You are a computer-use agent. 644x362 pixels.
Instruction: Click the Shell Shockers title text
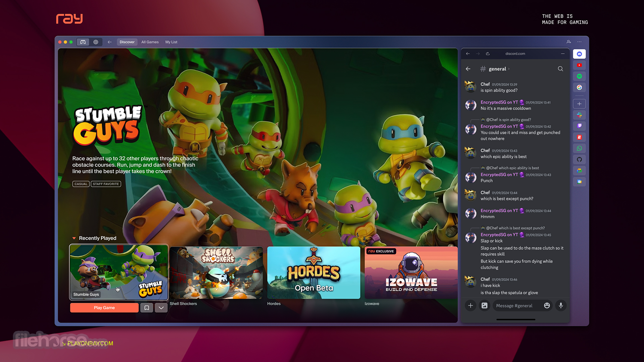tap(183, 304)
